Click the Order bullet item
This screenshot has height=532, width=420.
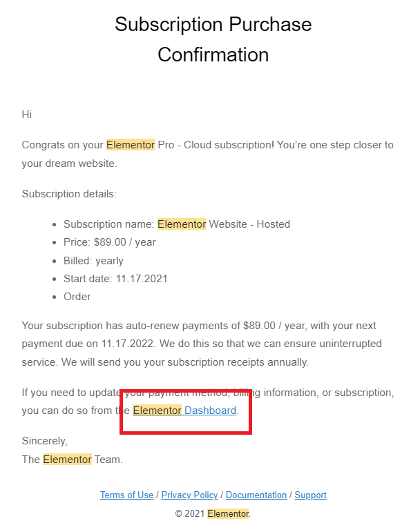pos(77,297)
